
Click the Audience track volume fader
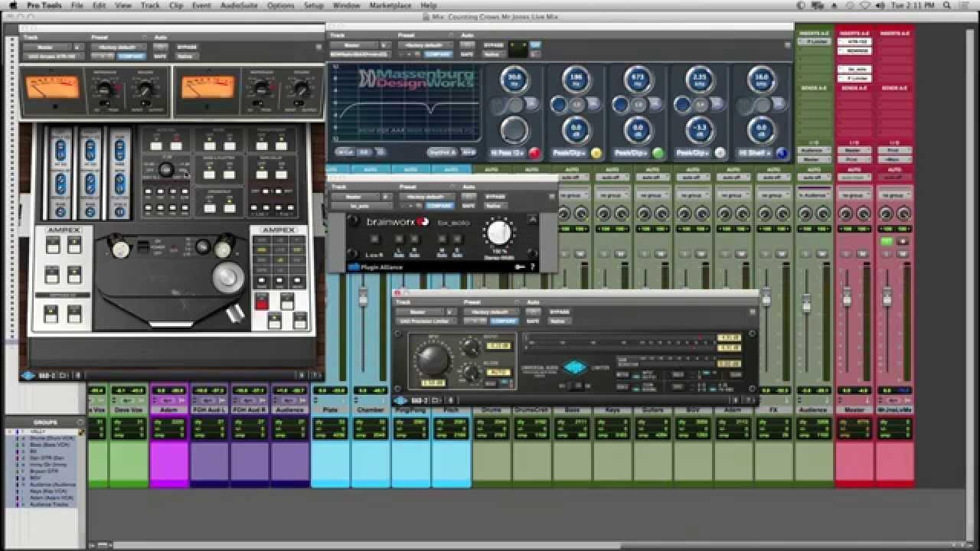(x=806, y=304)
